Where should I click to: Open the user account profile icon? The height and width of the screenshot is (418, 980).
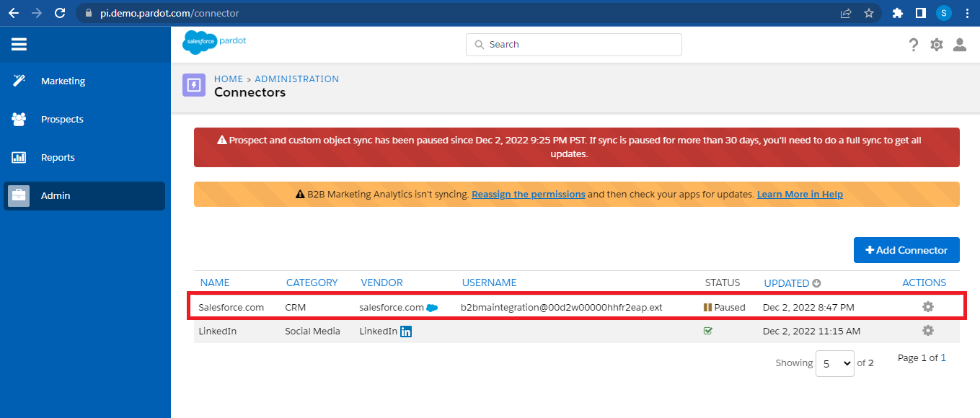tap(959, 45)
